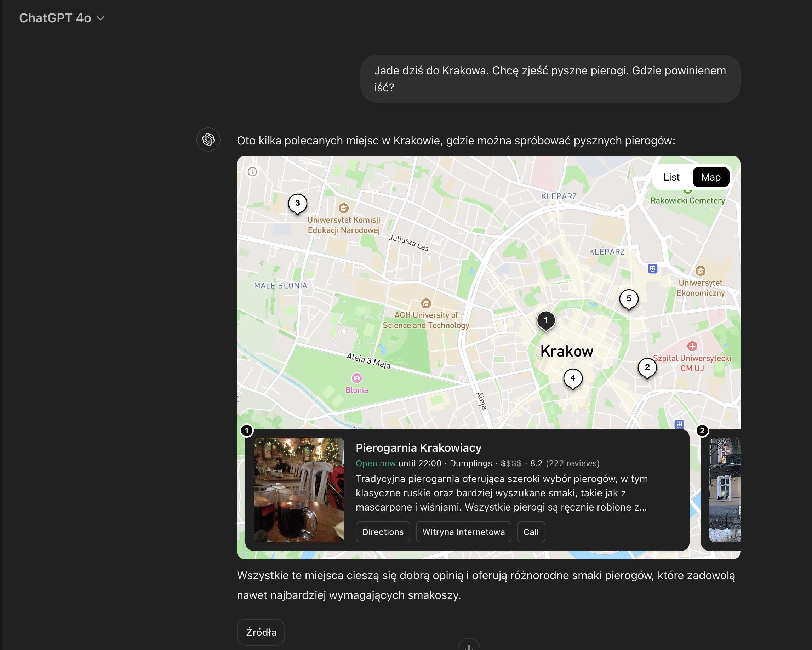Viewport: 812px width, 650px height.
Task: Click the map info icon
Action: [x=252, y=172]
